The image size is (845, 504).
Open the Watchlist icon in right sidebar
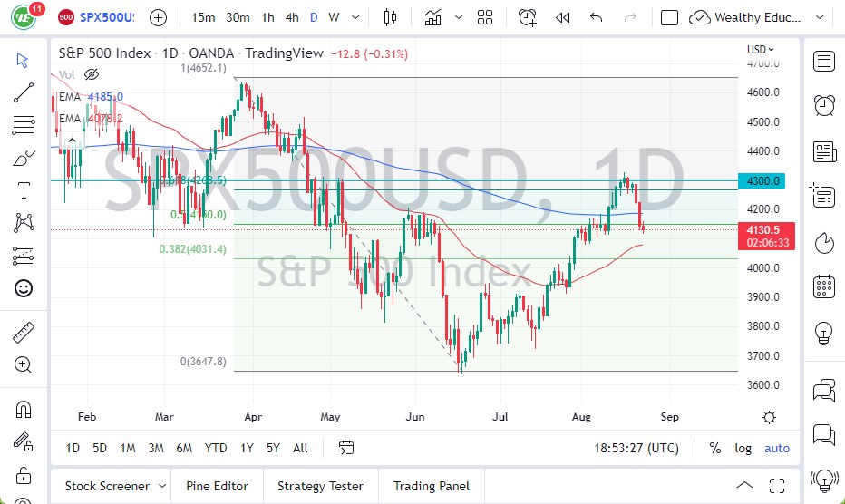824,62
